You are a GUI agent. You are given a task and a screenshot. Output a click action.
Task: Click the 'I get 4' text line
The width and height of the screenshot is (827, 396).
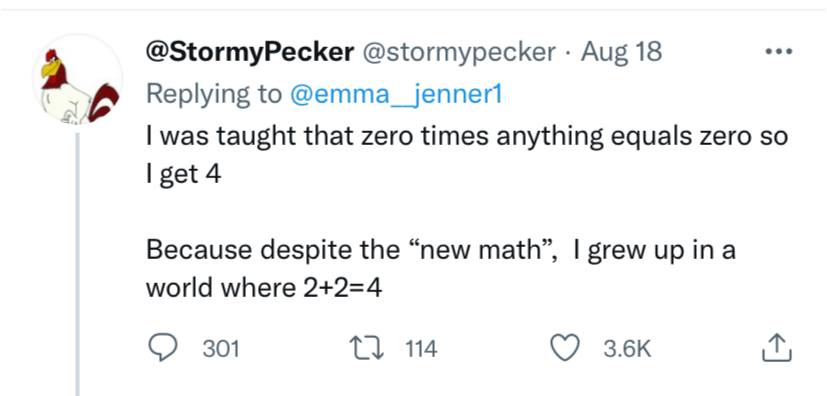183,175
